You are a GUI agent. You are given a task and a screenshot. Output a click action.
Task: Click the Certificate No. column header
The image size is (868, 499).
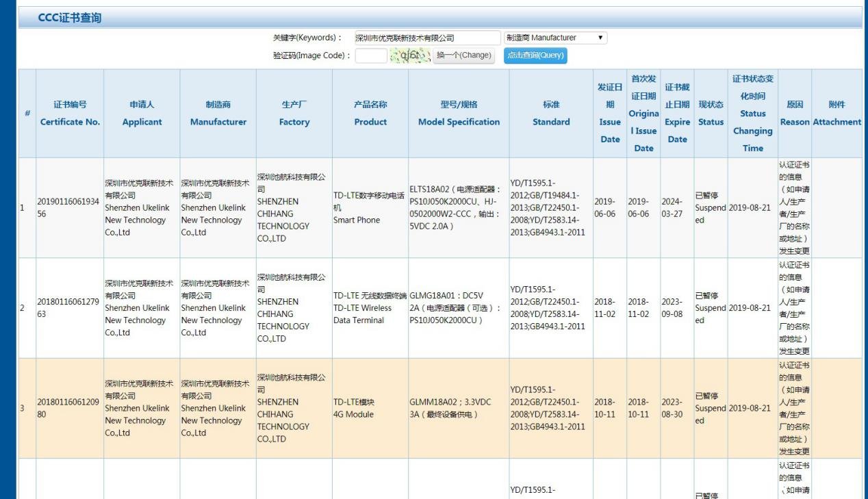coord(70,114)
